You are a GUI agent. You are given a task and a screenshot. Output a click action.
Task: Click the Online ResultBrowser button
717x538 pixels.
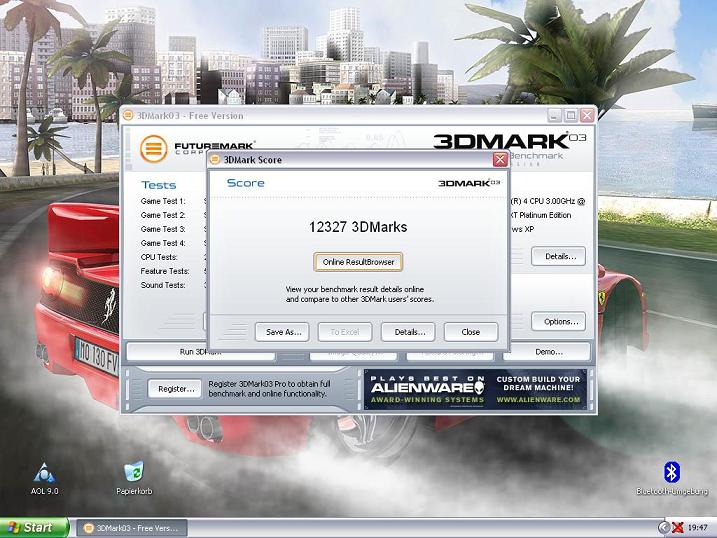(x=358, y=262)
